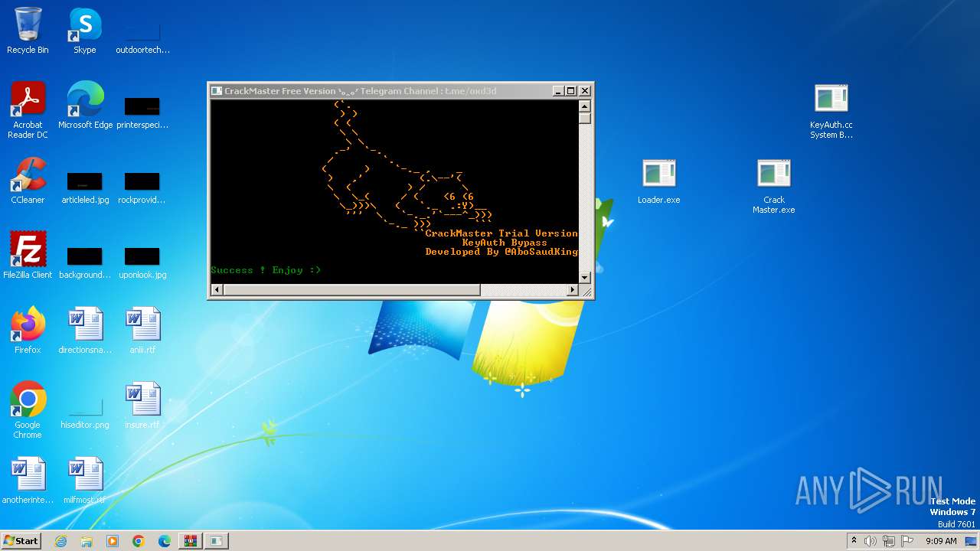Image resolution: width=980 pixels, height=551 pixels.
Task: Open the network tray icon
Action: click(x=889, y=541)
